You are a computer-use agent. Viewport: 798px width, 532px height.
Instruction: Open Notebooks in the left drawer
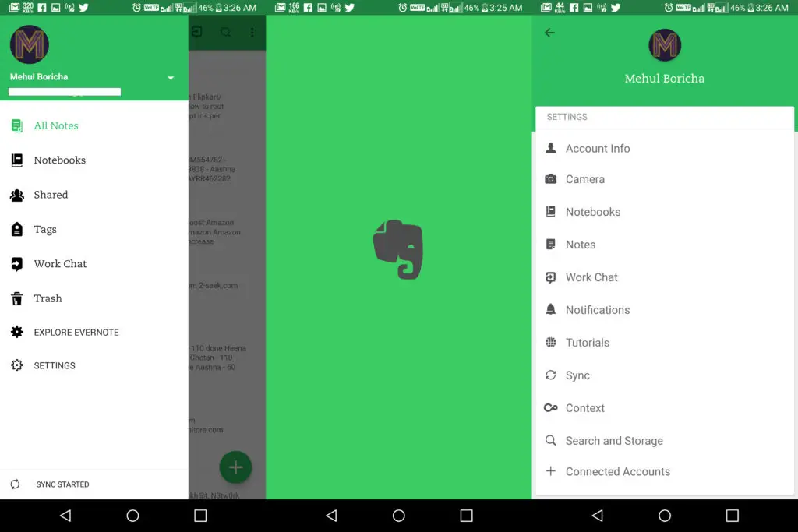(94, 160)
